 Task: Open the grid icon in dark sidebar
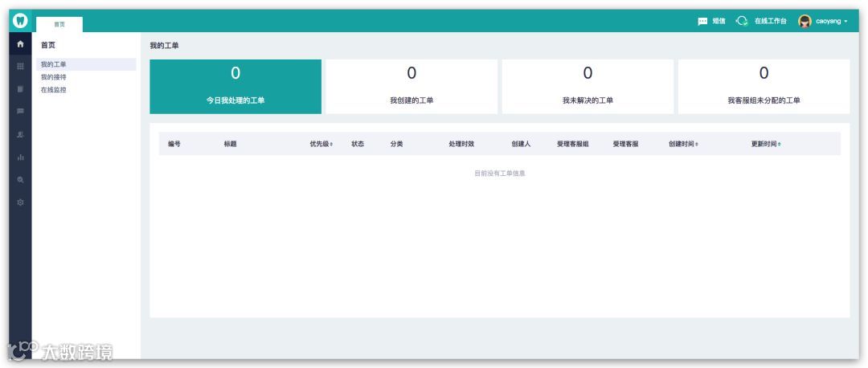point(20,67)
